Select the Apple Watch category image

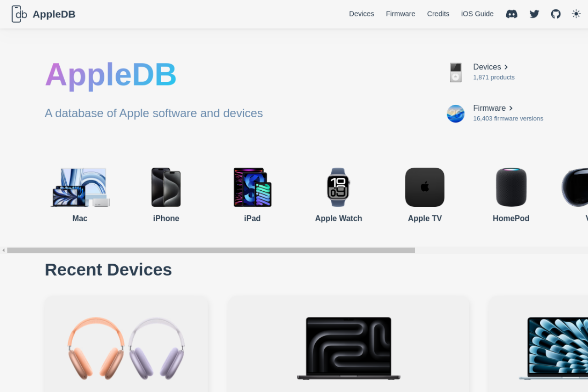339,187
